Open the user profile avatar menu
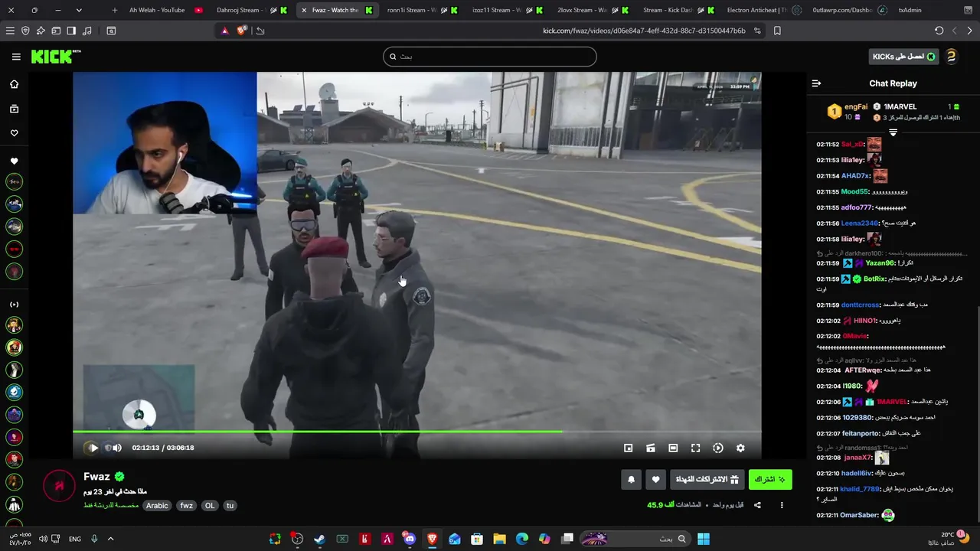 (x=951, y=57)
